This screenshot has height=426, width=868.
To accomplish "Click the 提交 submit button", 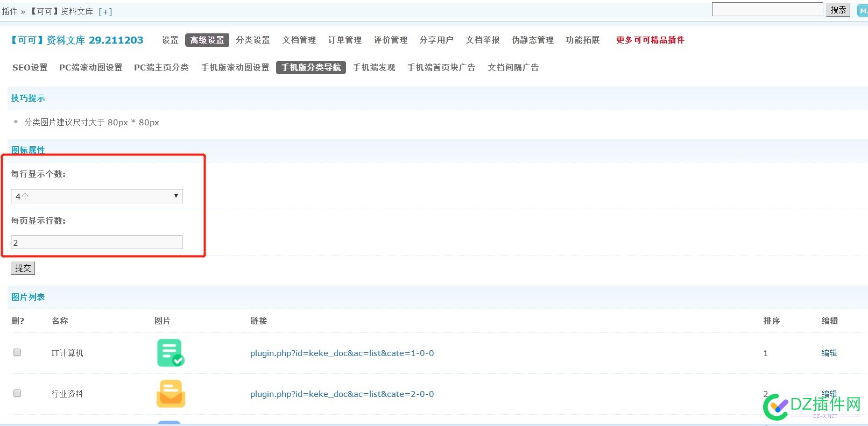I will point(23,268).
